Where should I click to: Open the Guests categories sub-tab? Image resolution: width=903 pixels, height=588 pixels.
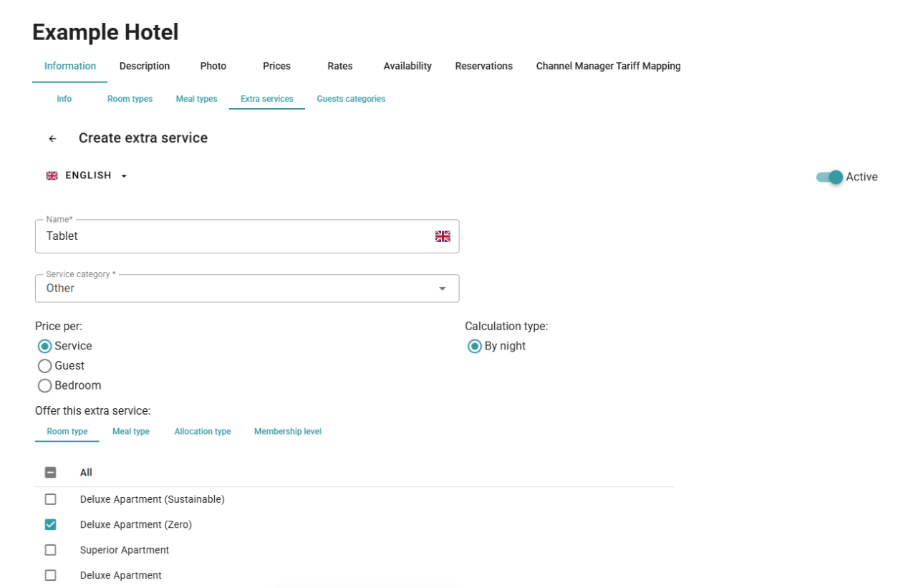tap(351, 99)
